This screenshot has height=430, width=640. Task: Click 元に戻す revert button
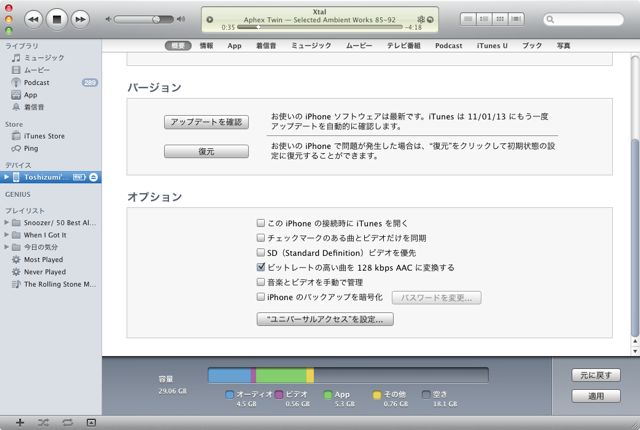[x=596, y=375]
